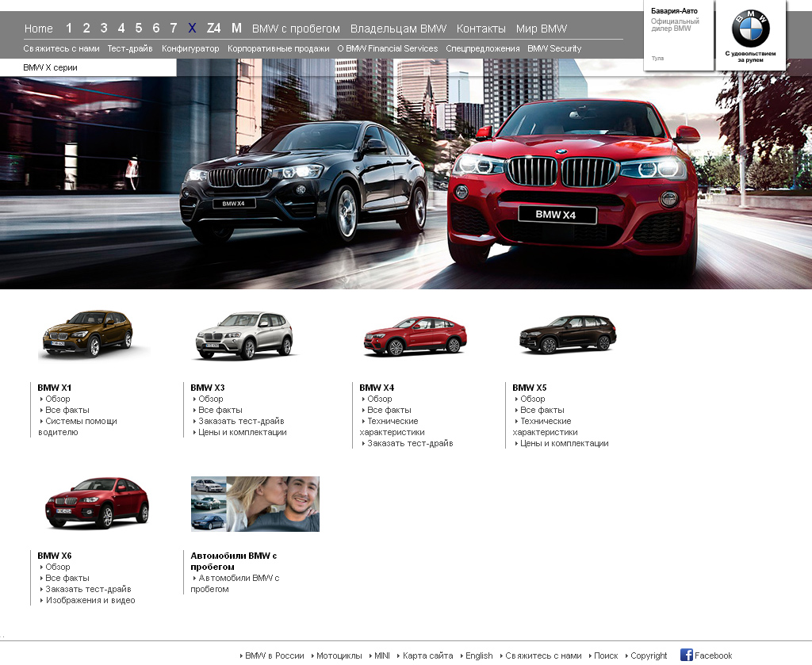The height and width of the screenshot is (665, 812).
Task: Open Владельцам BMW menu
Action: pyautogui.click(x=398, y=29)
